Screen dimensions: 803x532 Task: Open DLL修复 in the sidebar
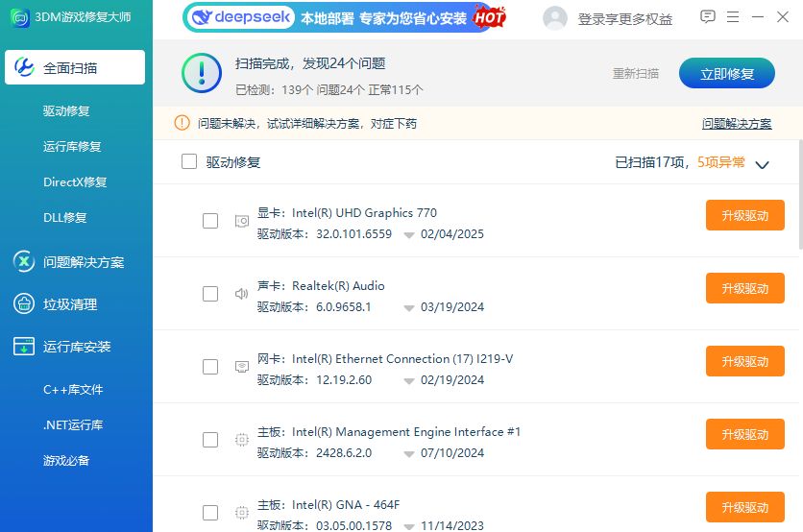[64, 217]
